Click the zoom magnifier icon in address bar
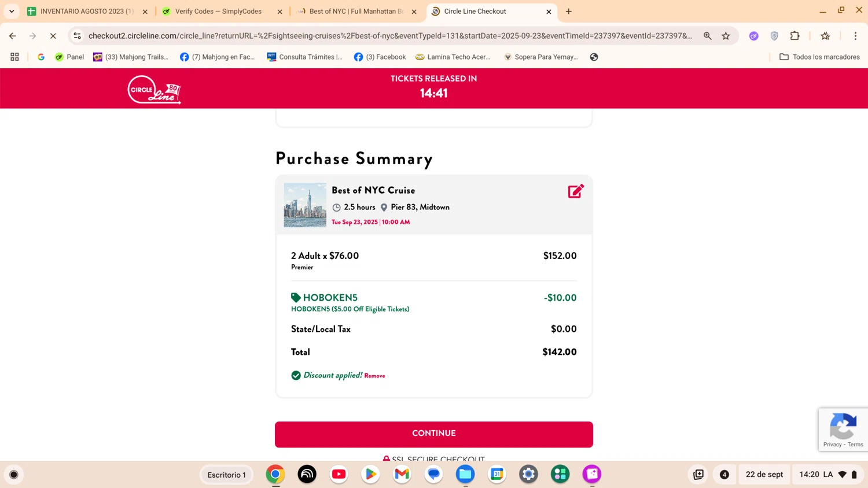Screen dimensions: 868x488 point(707,36)
